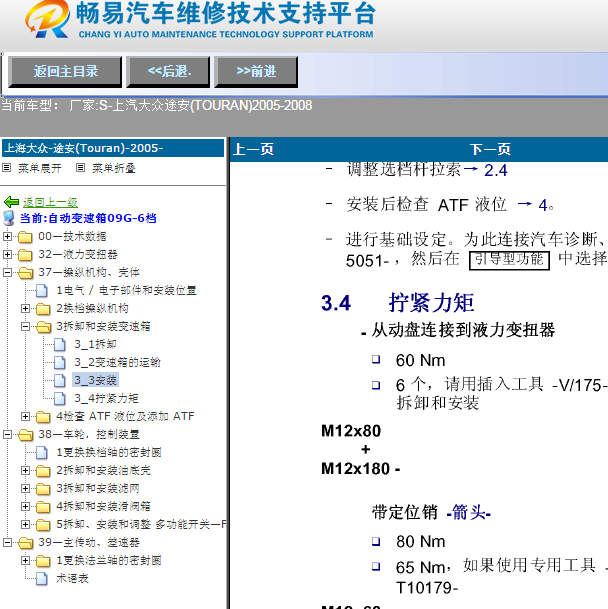The image size is (608, 609).
Task: Expand the 5拆卸、安装和调整 多功能开关 node
Action: click(x=25, y=524)
